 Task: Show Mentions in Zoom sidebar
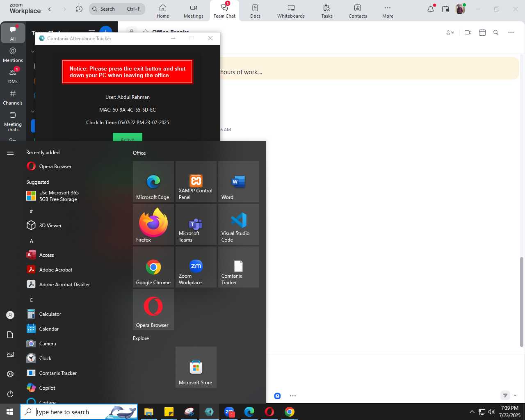point(13,55)
